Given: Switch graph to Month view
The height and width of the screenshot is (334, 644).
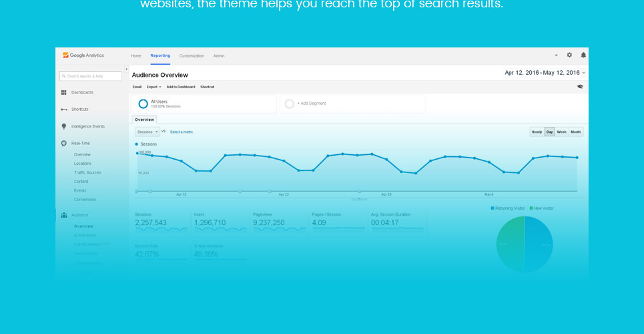Looking at the screenshot, I should pos(575,132).
